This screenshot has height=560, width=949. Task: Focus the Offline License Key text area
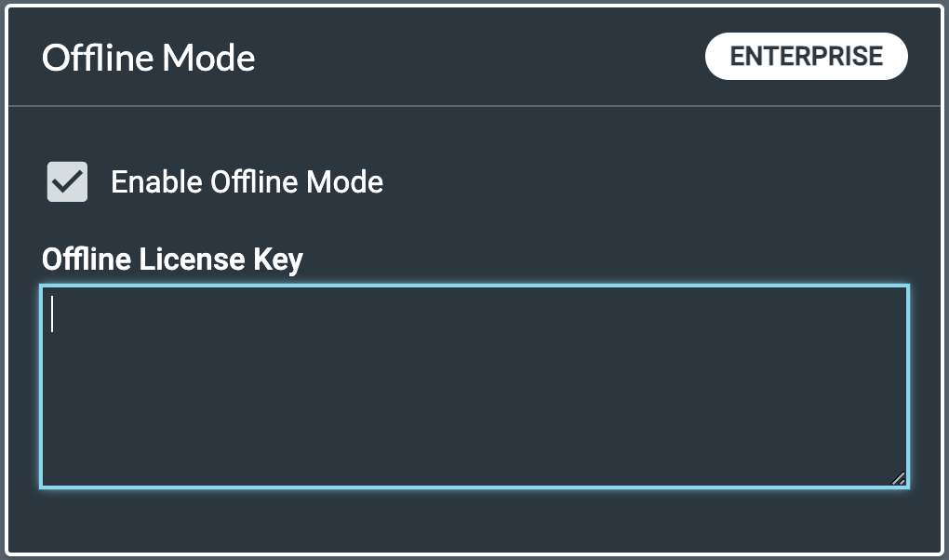click(x=474, y=386)
